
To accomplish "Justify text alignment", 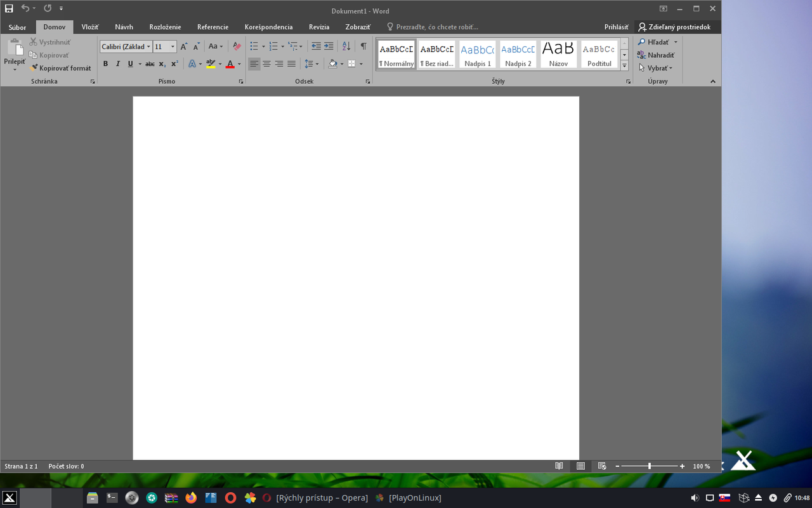I will click(x=292, y=63).
